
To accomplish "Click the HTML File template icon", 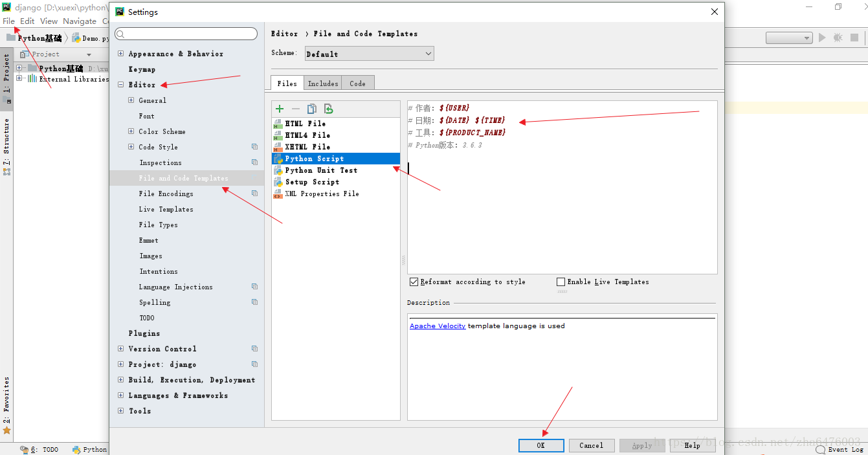I will (x=278, y=124).
